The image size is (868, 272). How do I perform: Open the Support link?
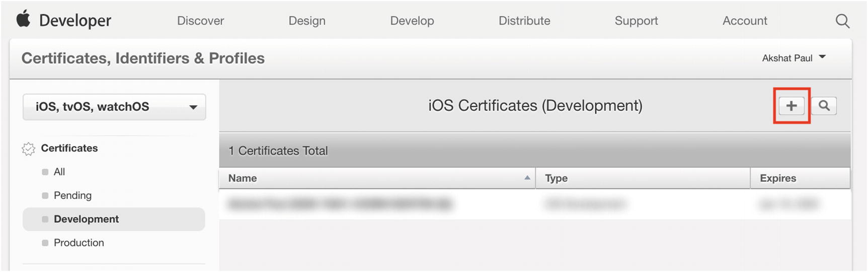636,21
